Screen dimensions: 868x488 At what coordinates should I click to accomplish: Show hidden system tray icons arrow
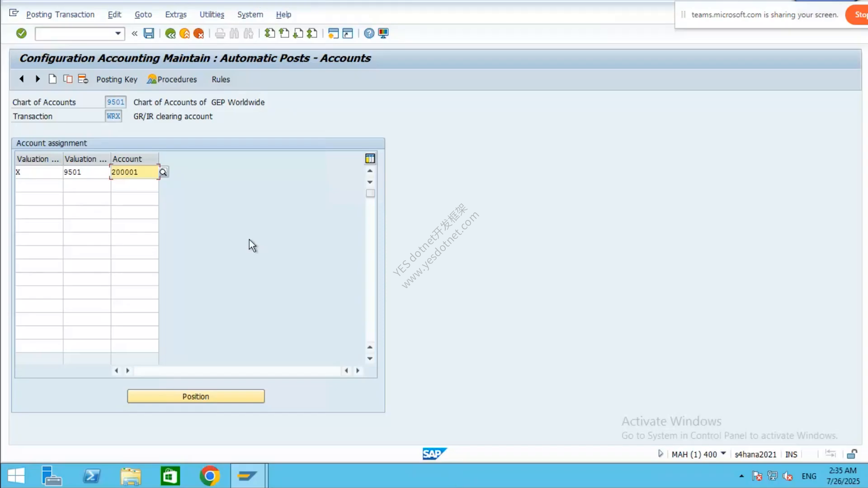741,476
